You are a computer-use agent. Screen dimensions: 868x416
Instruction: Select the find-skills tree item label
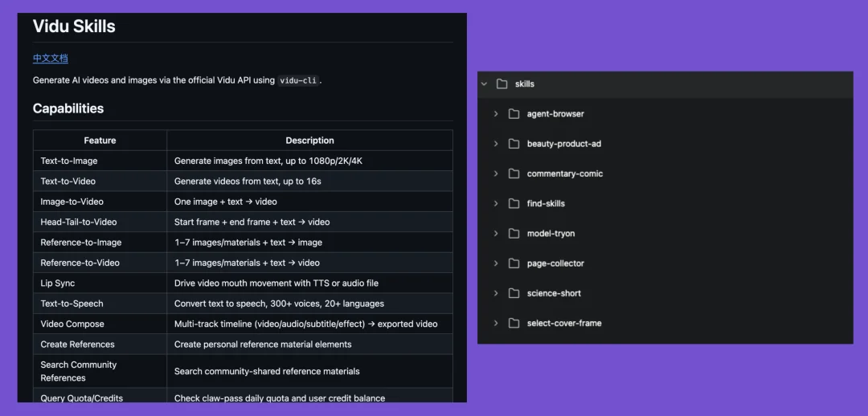[546, 203]
